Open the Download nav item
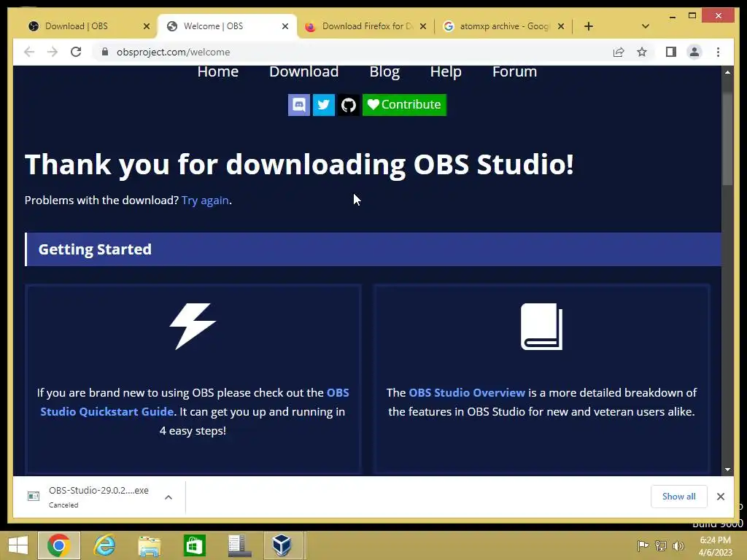The height and width of the screenshot is (560, 747). tap(304, 71)
